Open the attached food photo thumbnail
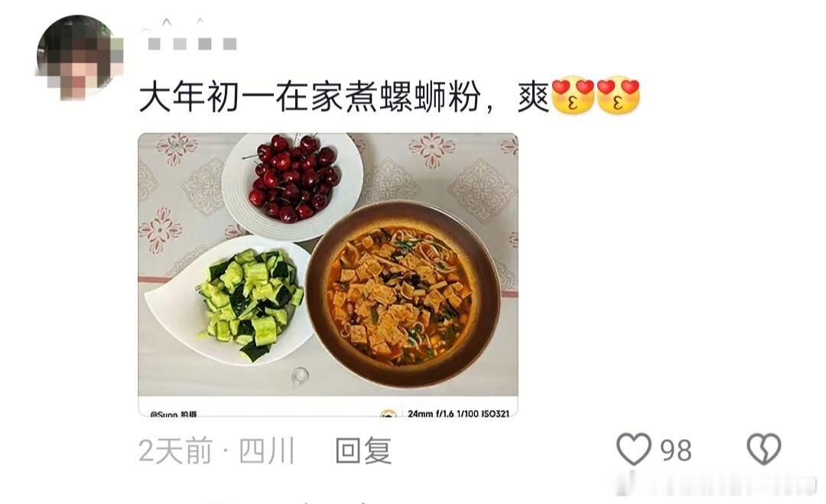Screen dimensions: 826x504 pyautogui.click(x=327, y=275)
